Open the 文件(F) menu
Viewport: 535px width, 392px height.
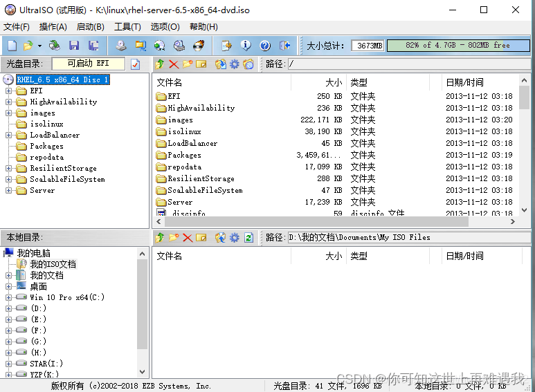point(17,27)
